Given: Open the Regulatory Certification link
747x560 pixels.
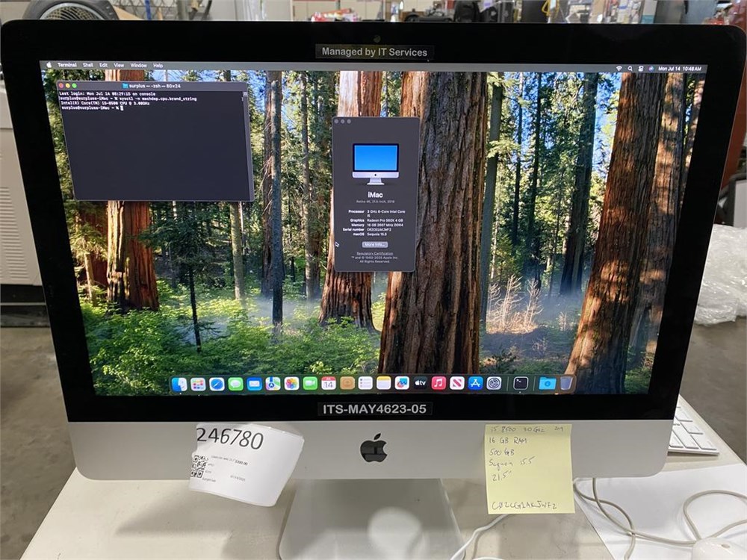Looking at the screenshot, I should [x=375, y=253].
